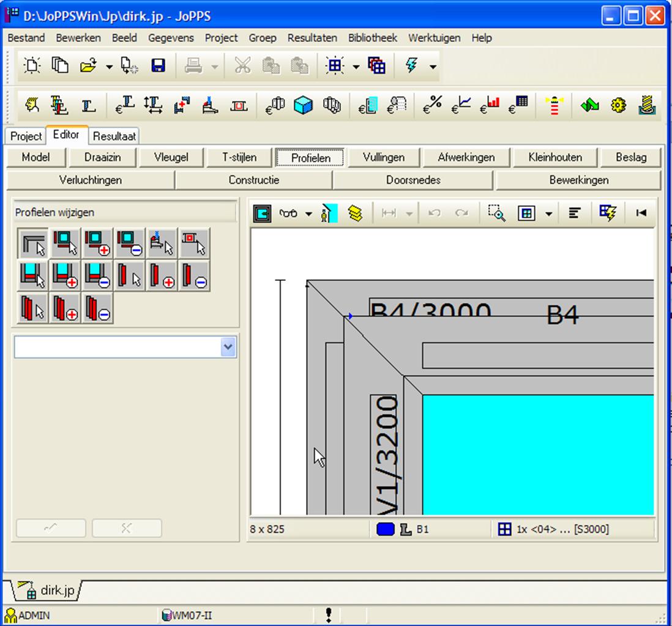Click the red bar chart icon
The height and width of the screenshot is (626, 672).
(x=490, y=105)
